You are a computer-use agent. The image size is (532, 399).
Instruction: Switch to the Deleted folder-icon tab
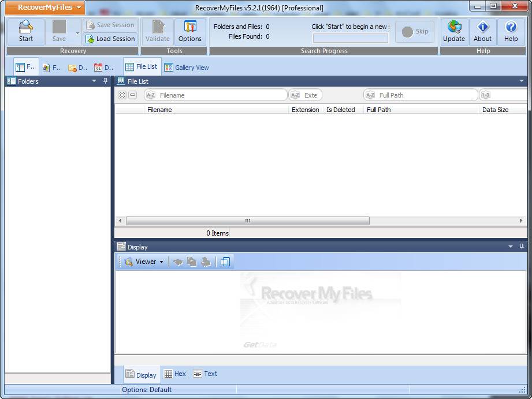[x=78, y=68]
